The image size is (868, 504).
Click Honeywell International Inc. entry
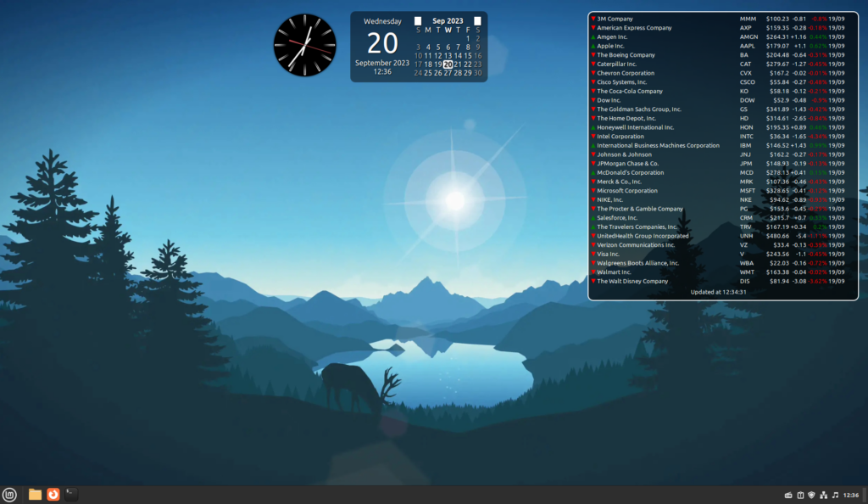[635, 127]
